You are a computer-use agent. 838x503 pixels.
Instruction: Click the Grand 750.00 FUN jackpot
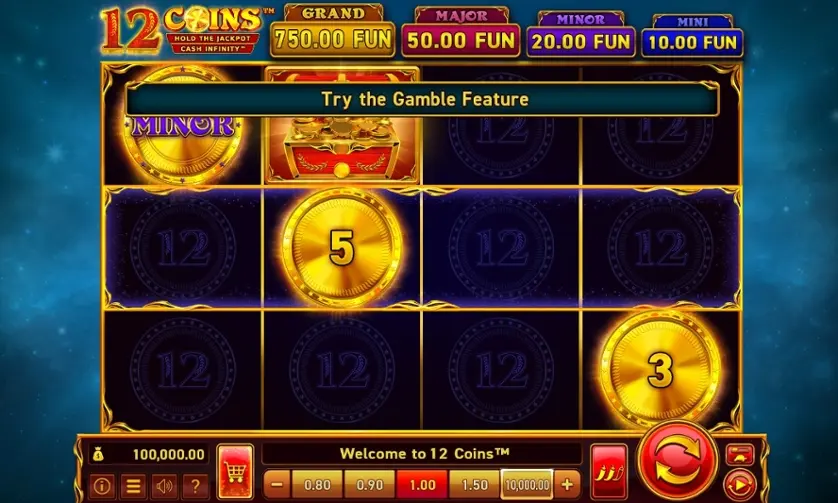pos(332,30)
